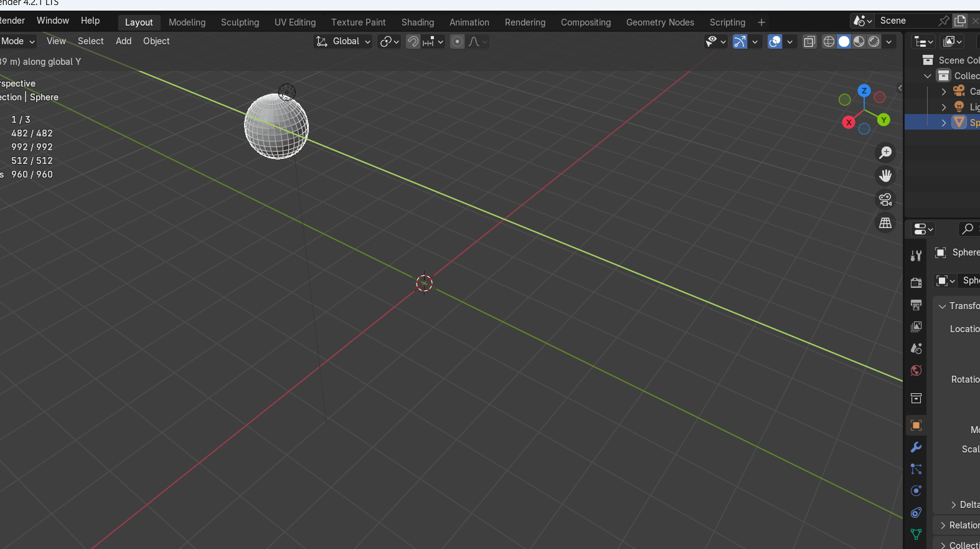Open the Object Data properties tab
The height and width of the screenshot is (549, 980).
click(916, 534)
